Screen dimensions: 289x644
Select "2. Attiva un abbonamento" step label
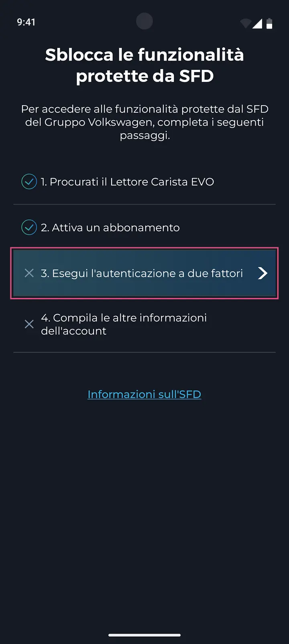pos(110,228)
